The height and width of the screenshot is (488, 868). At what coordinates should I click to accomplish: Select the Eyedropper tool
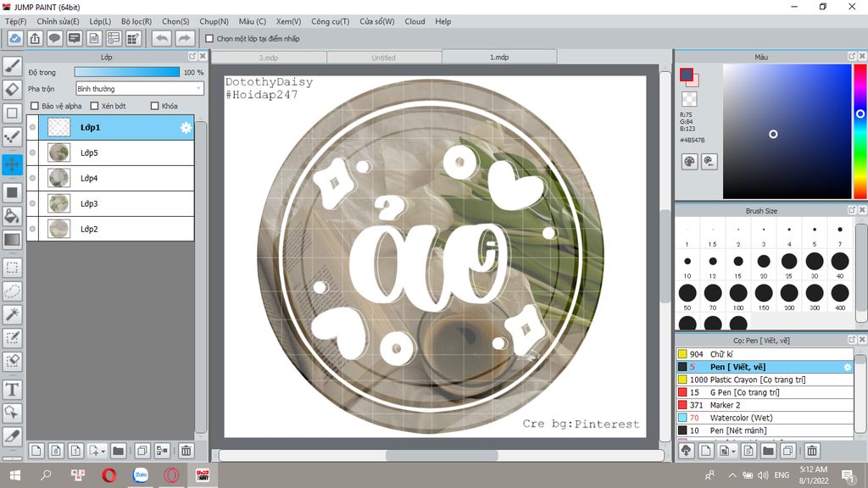click(12, 436)
